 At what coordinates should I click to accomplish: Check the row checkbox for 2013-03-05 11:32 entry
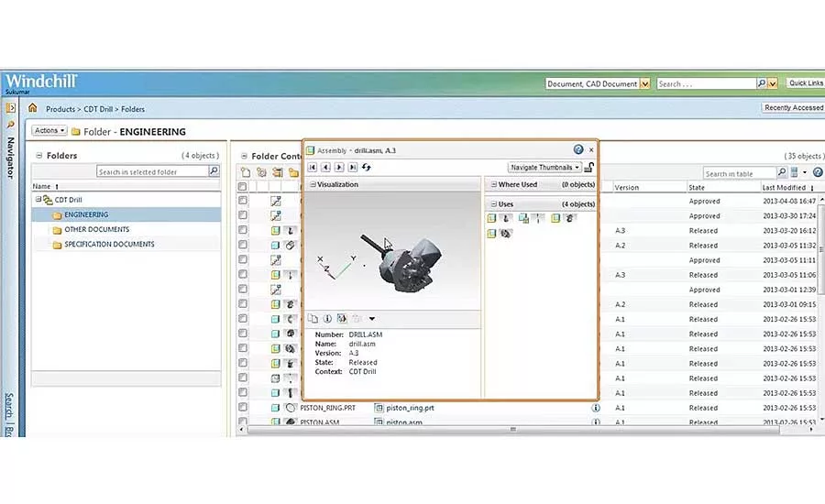tap(243, 245)
